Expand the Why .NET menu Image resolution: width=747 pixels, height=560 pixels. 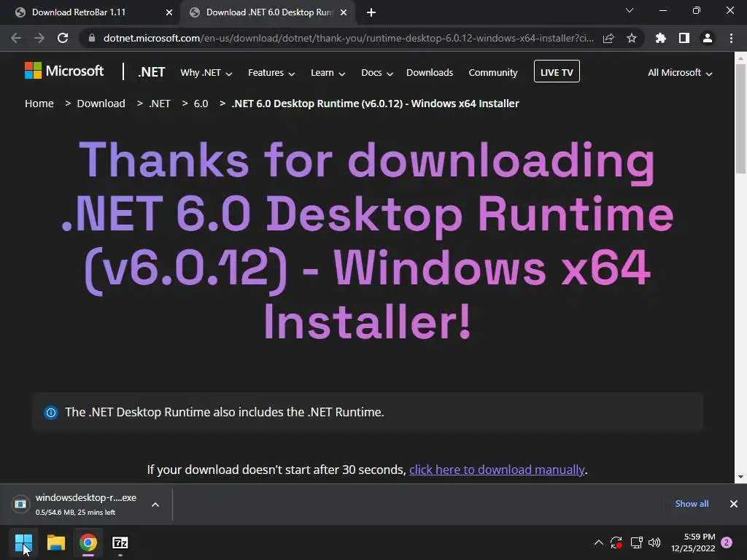(206, 73)
